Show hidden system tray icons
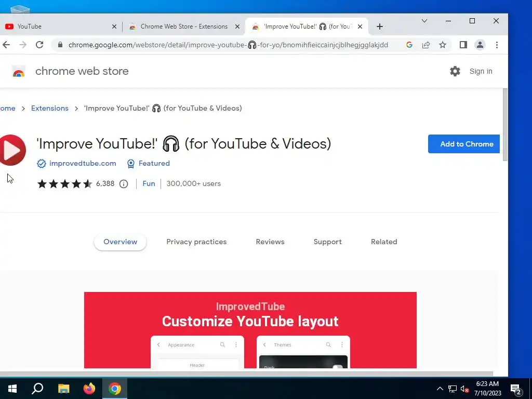 (440, 389)
